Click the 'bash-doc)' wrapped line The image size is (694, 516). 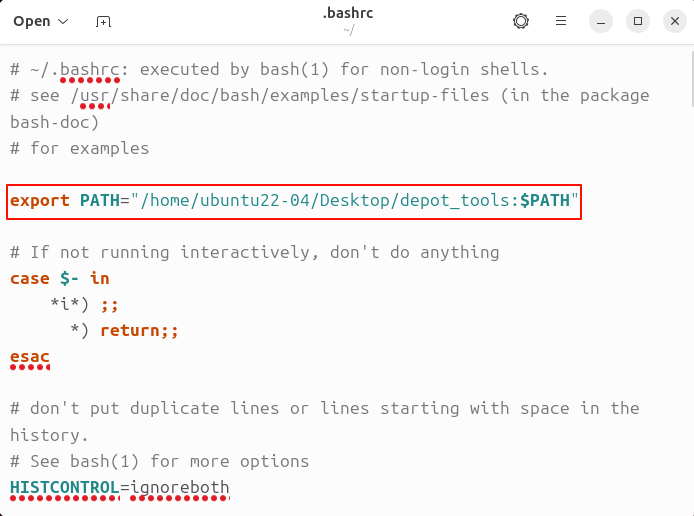click(54, 122)
